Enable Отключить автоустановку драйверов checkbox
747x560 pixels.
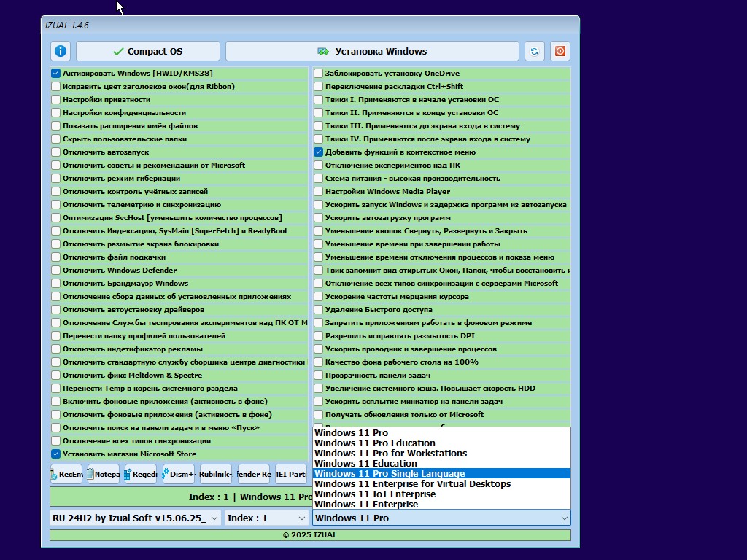(x=55, y=309)
